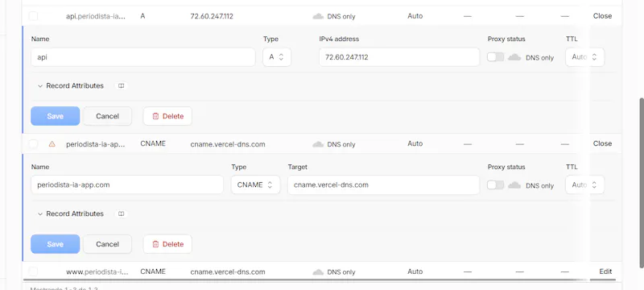Cancel editing the periodista-ia-app.com record
Image resolution: width=644 pixels, height=290 pixels.
(x=107, y=244)
